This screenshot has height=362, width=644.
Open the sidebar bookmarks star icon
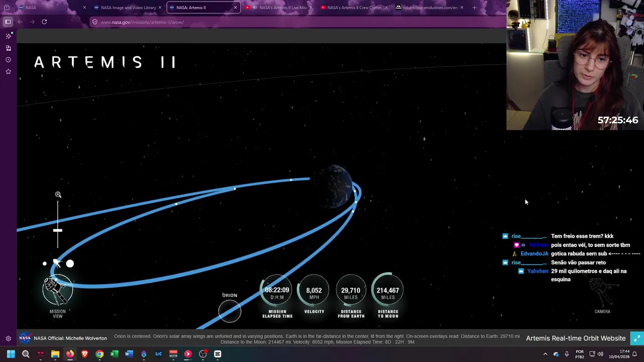(8, 72)
